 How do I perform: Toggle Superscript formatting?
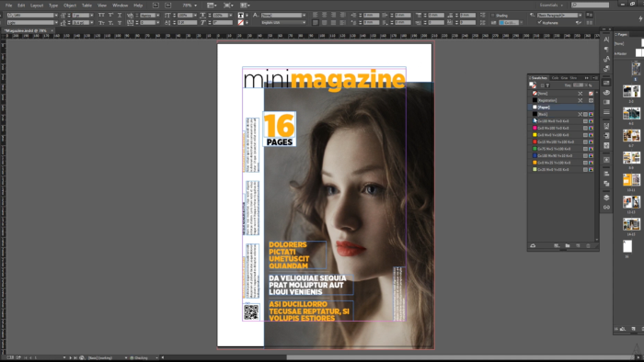111,16
